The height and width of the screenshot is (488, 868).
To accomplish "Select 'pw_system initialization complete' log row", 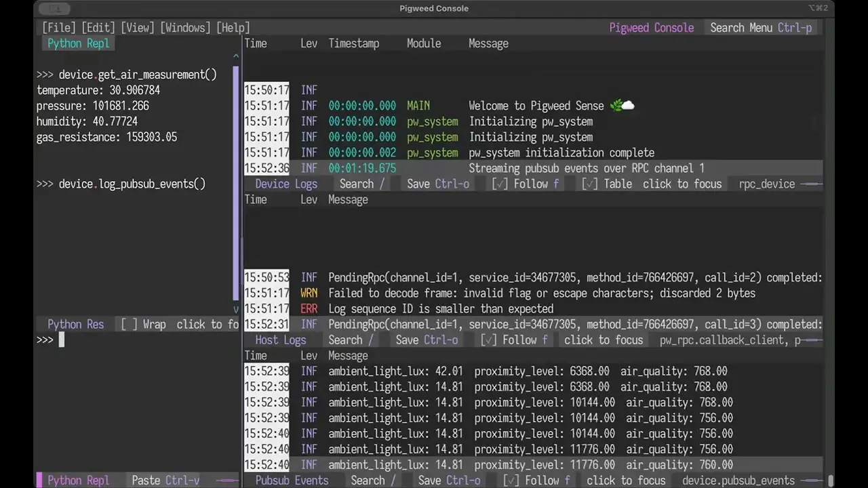I will point(533,152).
